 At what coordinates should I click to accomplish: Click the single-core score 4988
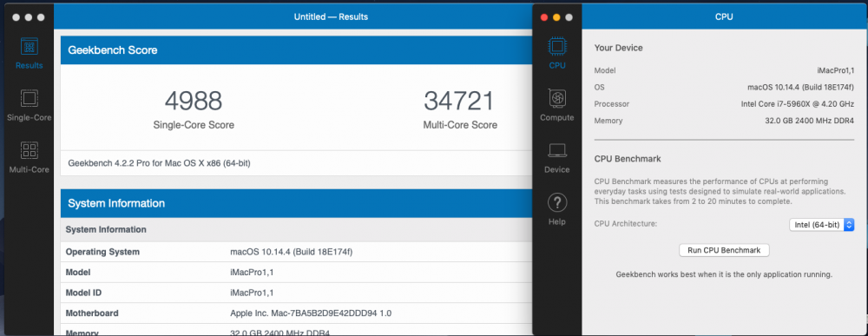[194, 101]
